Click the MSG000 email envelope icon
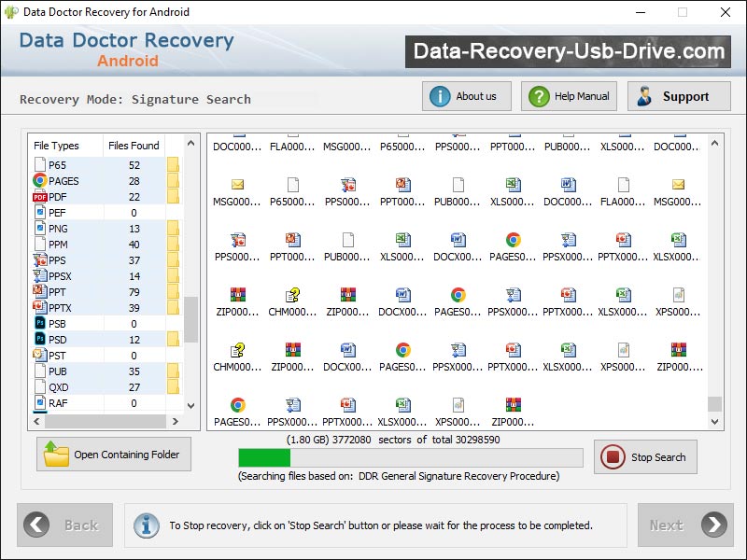 (239, 182)
